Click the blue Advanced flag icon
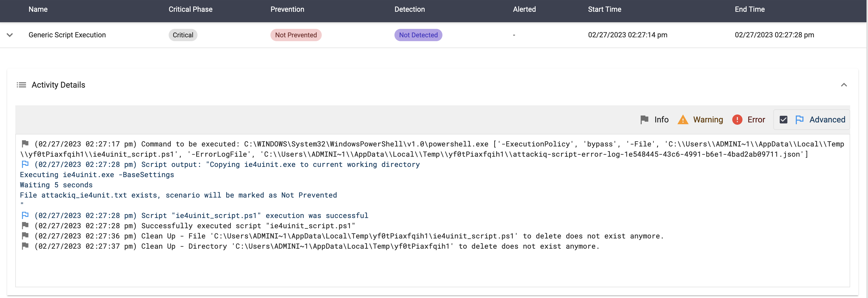The height and width of the screenshot is (298, 868). (x=799, y=119)
